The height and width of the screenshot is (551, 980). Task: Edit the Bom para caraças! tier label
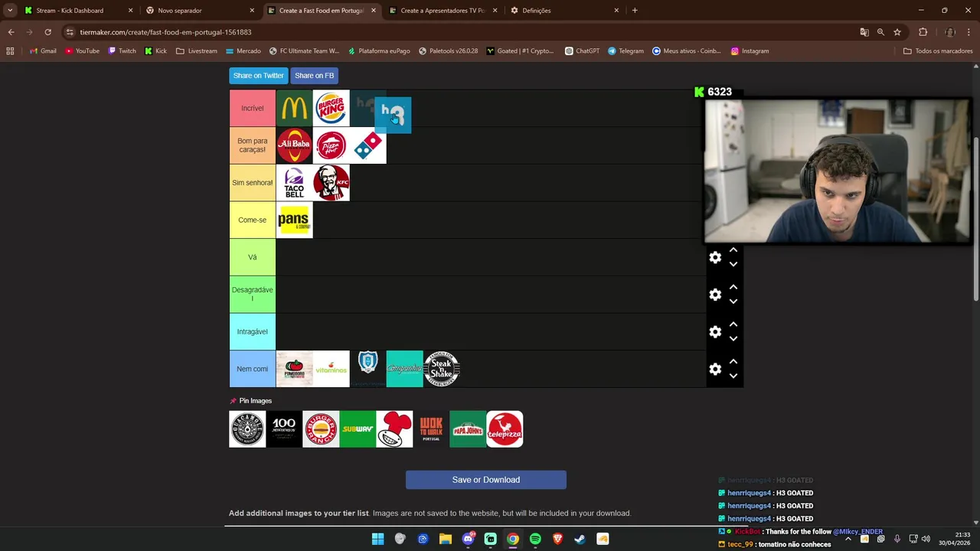(x=253, y=145)
